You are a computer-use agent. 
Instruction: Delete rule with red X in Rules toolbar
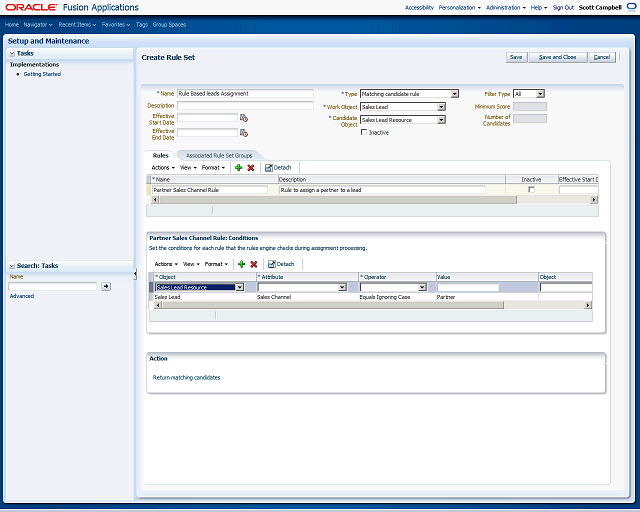[x=251, y=167]
